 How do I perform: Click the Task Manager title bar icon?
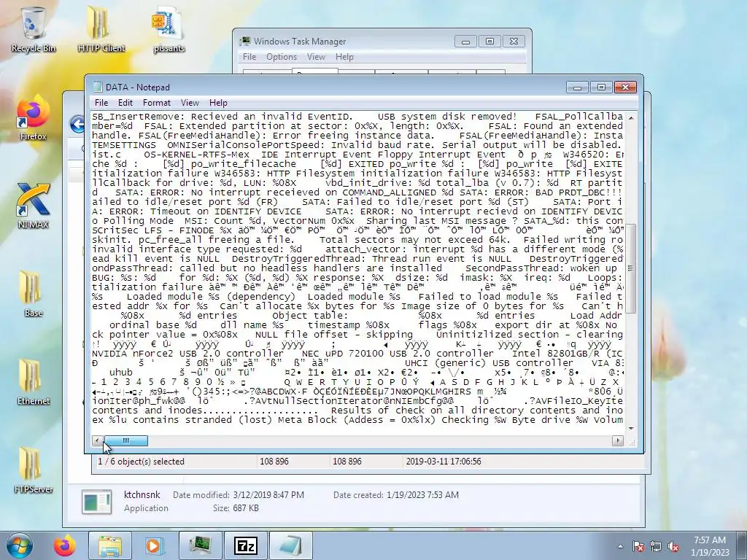click(x=245, y=41)
